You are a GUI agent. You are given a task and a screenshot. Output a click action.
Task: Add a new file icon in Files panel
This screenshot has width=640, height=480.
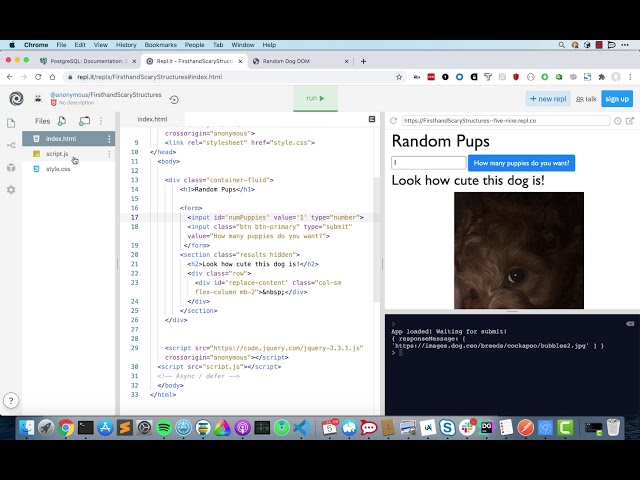[x=62, y=121]
